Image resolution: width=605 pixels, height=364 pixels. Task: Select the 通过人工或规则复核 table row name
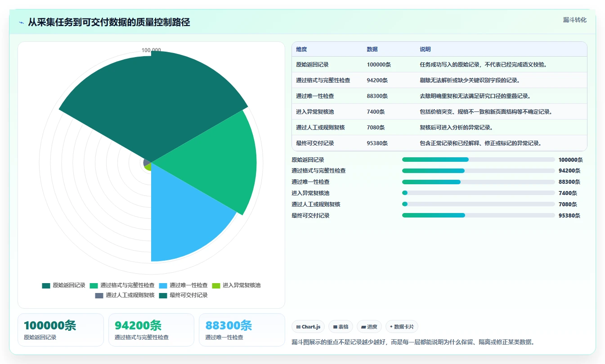tap(320, 128)
